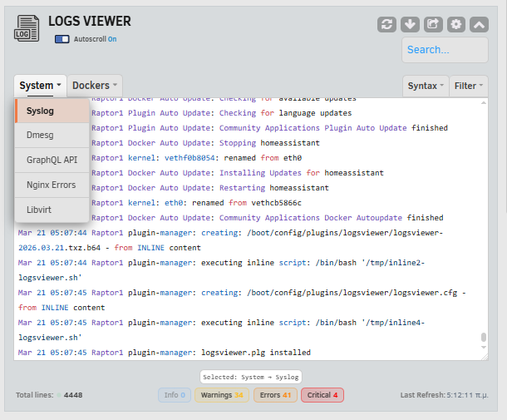
Task: Click the 'vethf0b8054: renamed from eth0' line
Action: coord(197,158)
